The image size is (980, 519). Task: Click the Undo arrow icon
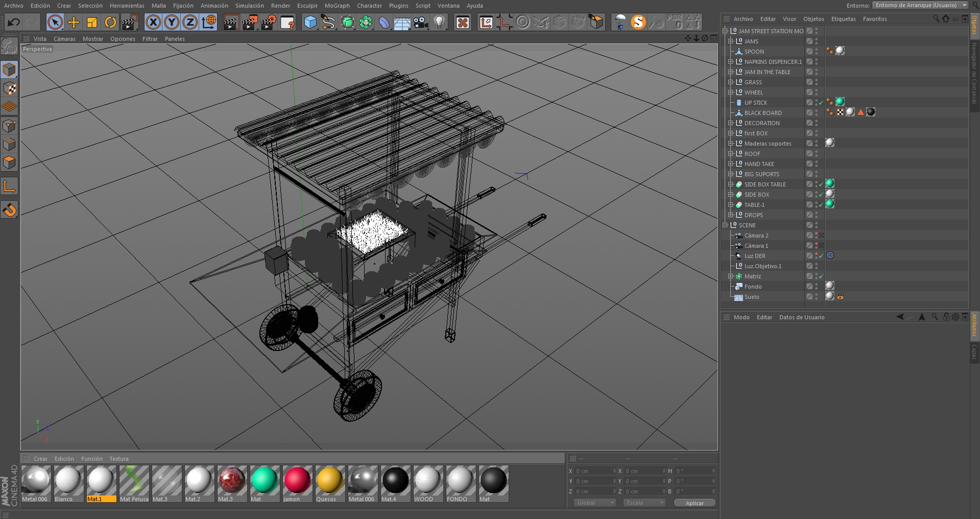click(14, 22)
